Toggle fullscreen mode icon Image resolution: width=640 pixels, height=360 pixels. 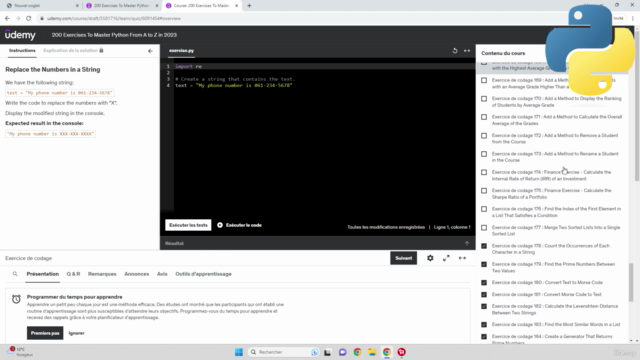click(446, 258)
